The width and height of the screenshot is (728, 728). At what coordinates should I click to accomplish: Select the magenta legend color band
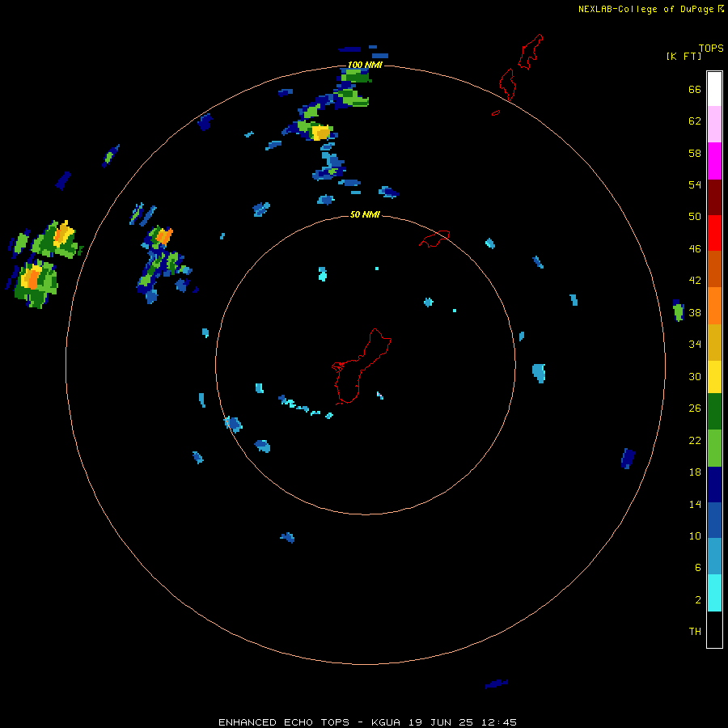point(714,161)
